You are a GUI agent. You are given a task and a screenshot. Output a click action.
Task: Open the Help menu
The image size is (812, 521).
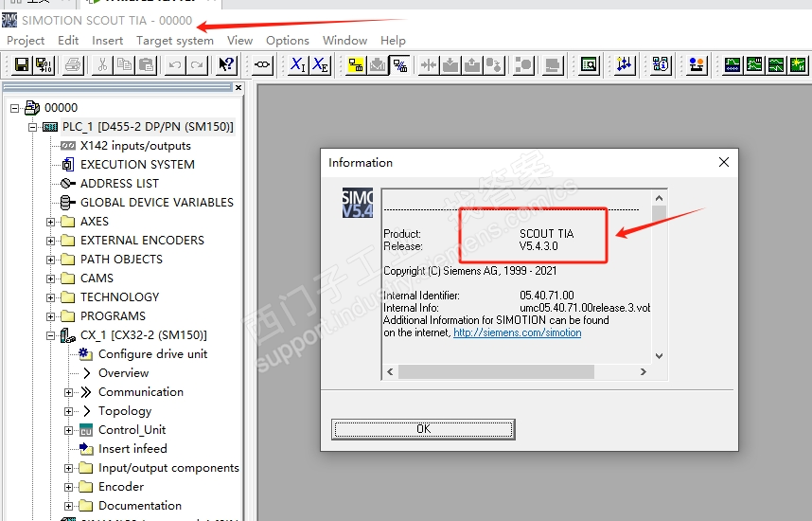click(x=393, y=41)
